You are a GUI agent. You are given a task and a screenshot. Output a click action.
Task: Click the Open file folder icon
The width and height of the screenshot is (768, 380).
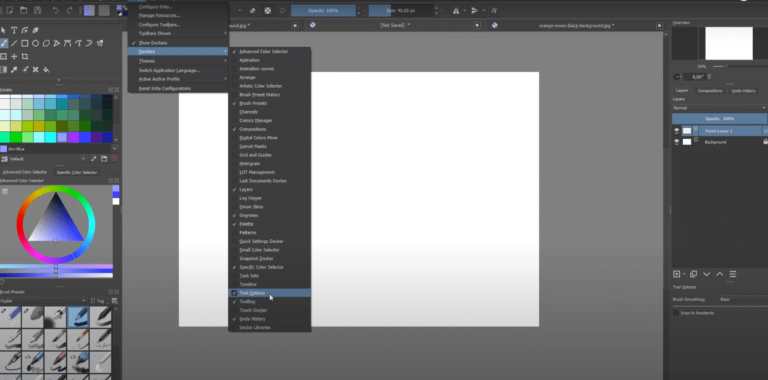click(x=24, y=10)
